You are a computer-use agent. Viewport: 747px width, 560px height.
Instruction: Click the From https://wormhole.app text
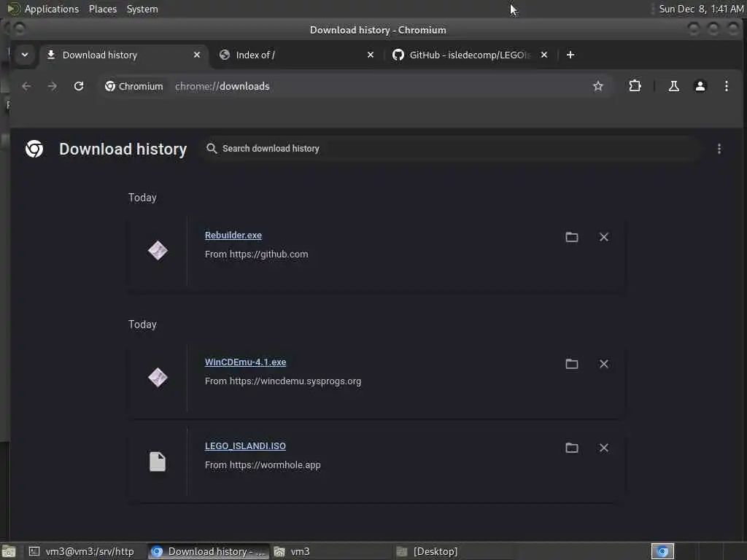point(263,465)
